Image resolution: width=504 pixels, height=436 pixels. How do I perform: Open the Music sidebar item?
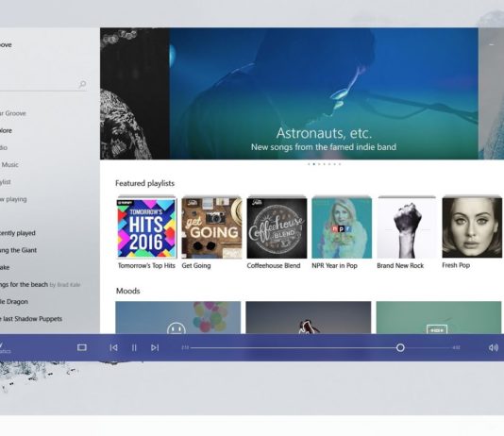pos(9,165)
